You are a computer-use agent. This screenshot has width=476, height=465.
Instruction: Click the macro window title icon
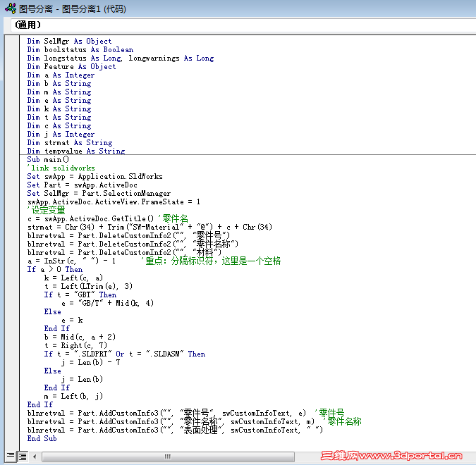pos(11,8)
